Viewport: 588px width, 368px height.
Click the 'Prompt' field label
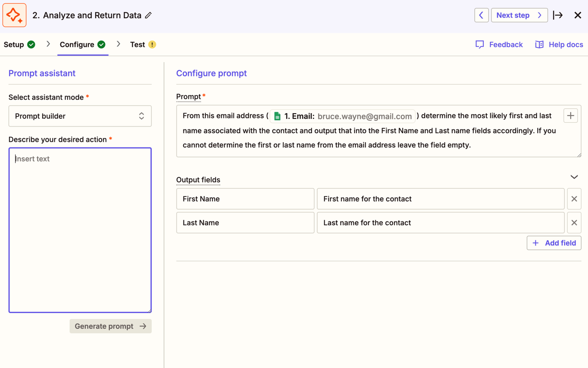[188, 96]
